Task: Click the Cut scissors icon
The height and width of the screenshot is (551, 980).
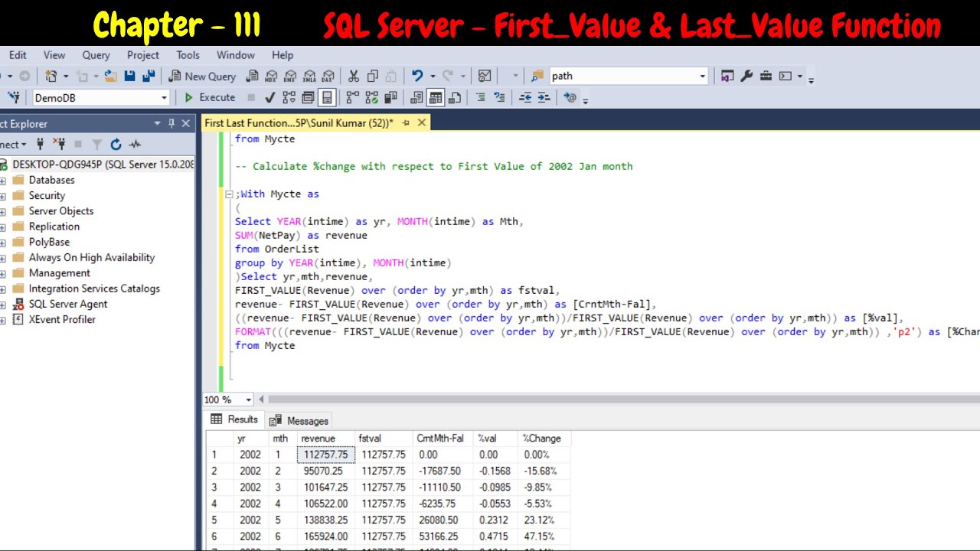Action: [x=354, y=76]
